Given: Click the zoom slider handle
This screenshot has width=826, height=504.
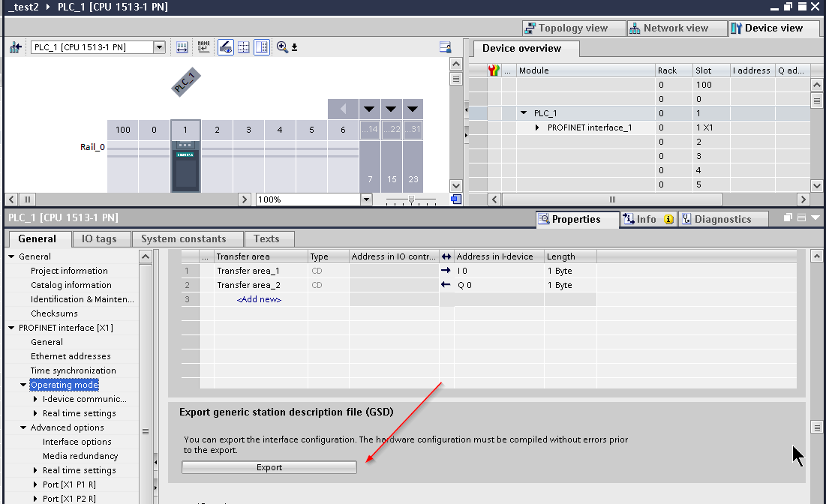Looking at the screenshot, I should pos(411,199).
